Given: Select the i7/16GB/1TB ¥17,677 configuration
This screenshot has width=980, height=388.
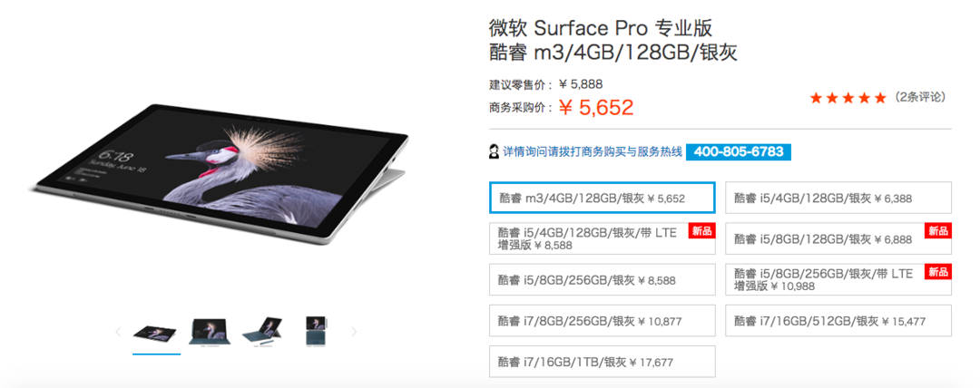Looking at the screenshot, I should point(603,362).
